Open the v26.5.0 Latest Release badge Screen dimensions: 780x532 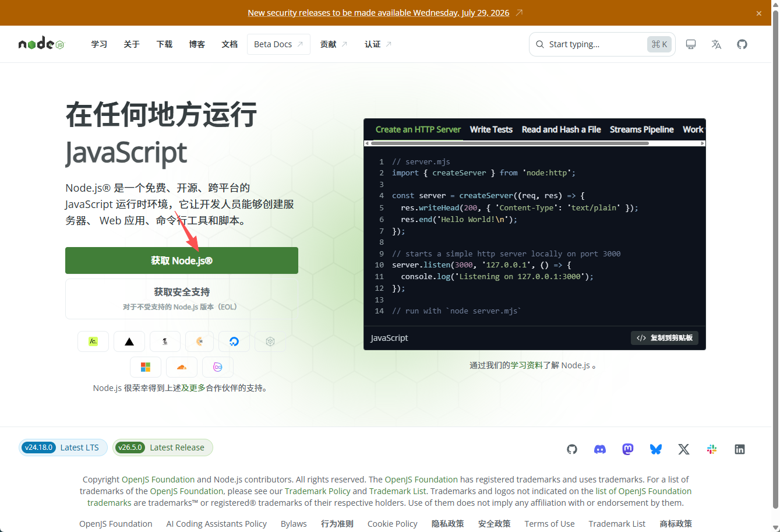163,448
